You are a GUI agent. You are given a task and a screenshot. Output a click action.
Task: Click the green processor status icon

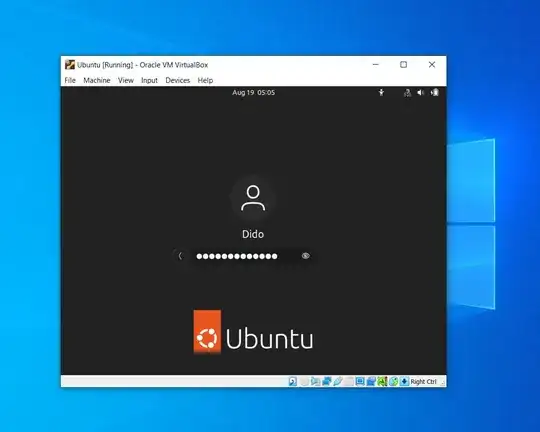pyautogui.click(x=382, y=381)
